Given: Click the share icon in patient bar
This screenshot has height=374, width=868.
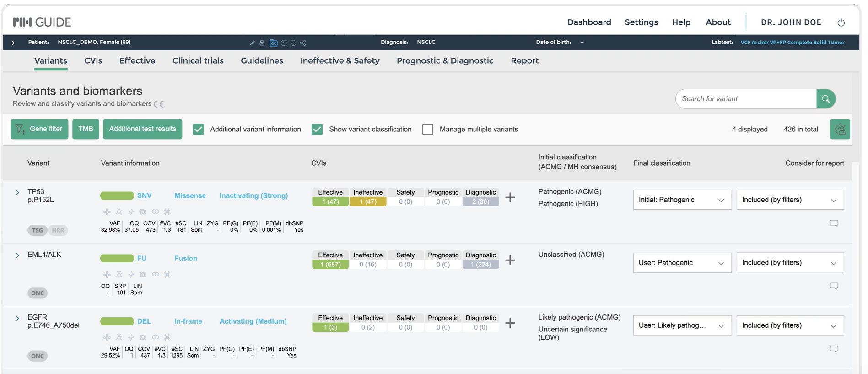Looking at the screenshot, I should pos(303,43).
